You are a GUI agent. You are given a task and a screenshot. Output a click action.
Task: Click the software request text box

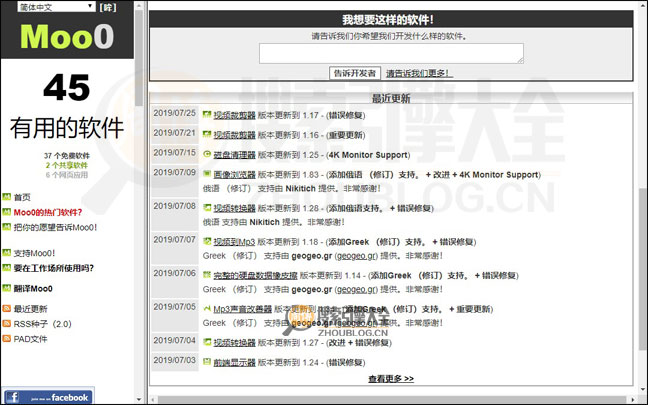click(x=391, y=53)
